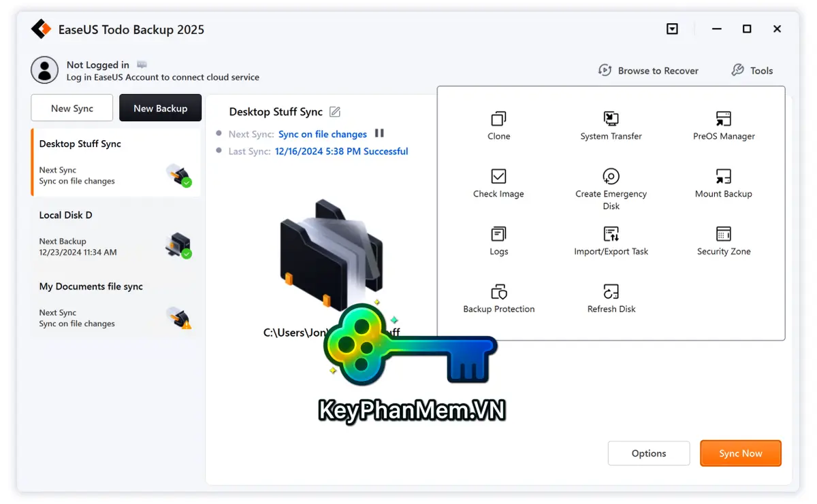817x504 pixels.
Task: Open Security Zone
Action: tap(723, 239)
